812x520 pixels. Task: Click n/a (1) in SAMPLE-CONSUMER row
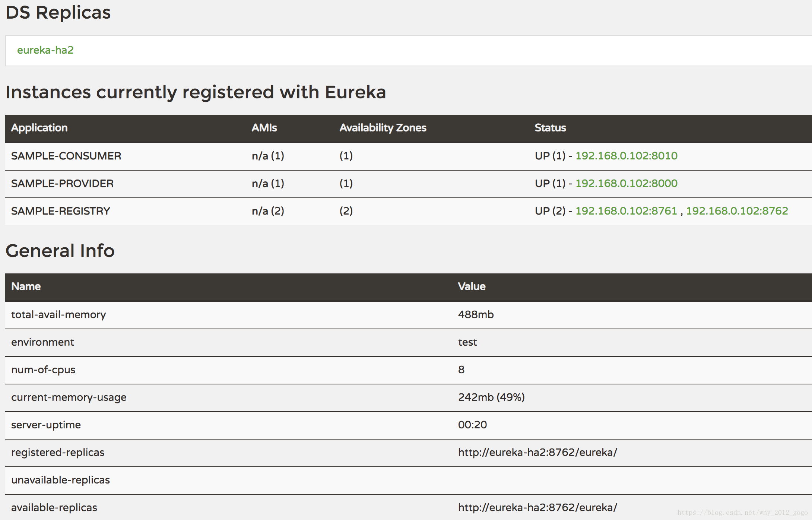268,156
